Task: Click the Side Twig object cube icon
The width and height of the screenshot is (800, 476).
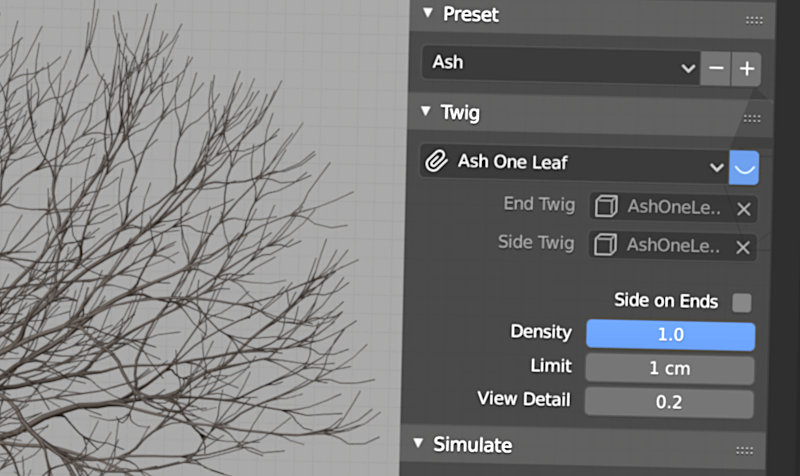Action: [x=606, y=245]
